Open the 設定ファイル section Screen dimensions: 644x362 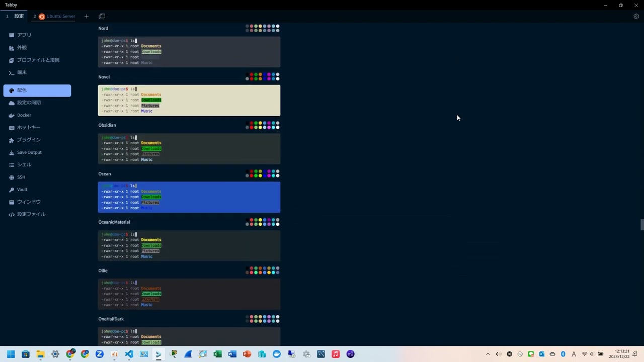(37, 214)
